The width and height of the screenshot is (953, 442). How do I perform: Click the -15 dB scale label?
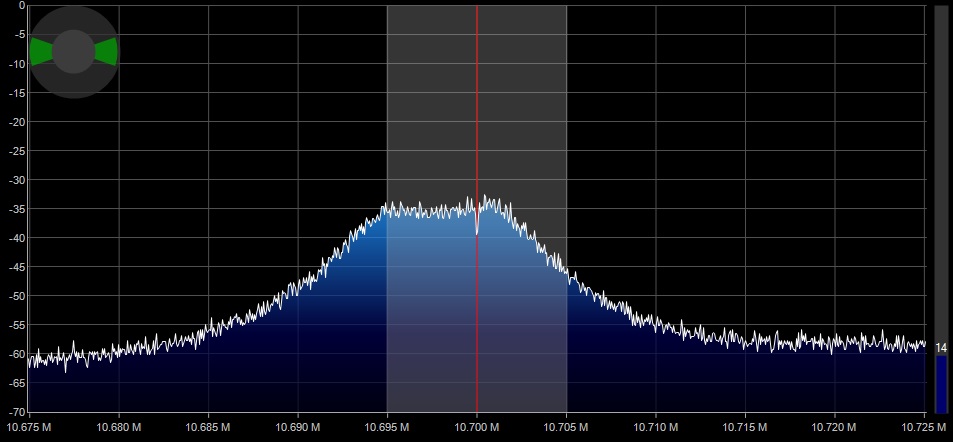[x=17, y=93]
